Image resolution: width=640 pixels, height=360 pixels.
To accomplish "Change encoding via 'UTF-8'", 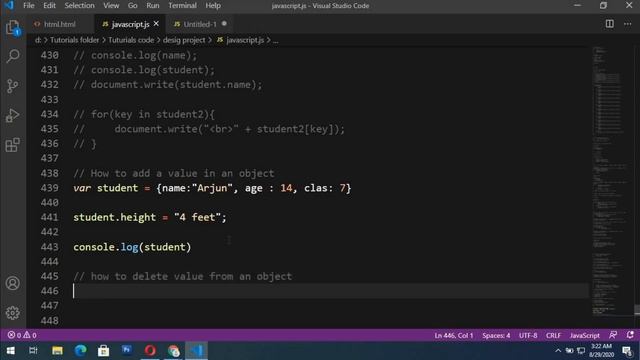I will click(528, 335).
